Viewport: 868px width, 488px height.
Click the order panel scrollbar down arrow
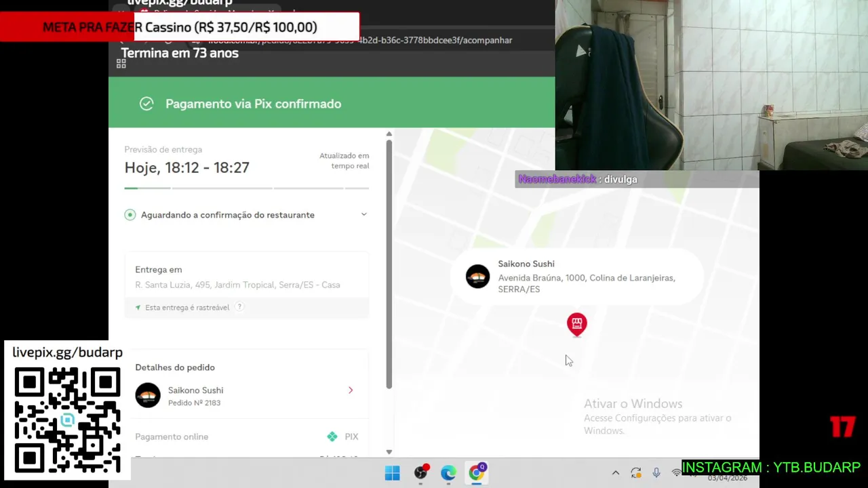[x=389, y=451]
